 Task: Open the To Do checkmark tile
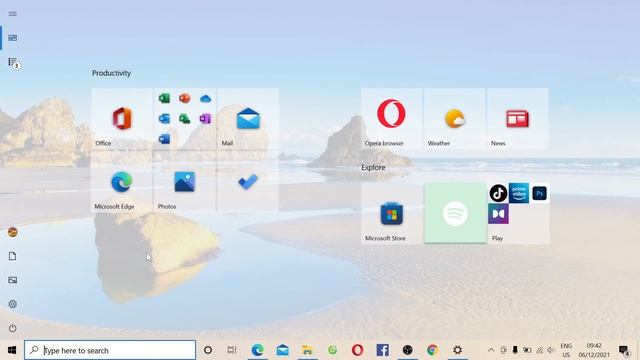point(248,182)
